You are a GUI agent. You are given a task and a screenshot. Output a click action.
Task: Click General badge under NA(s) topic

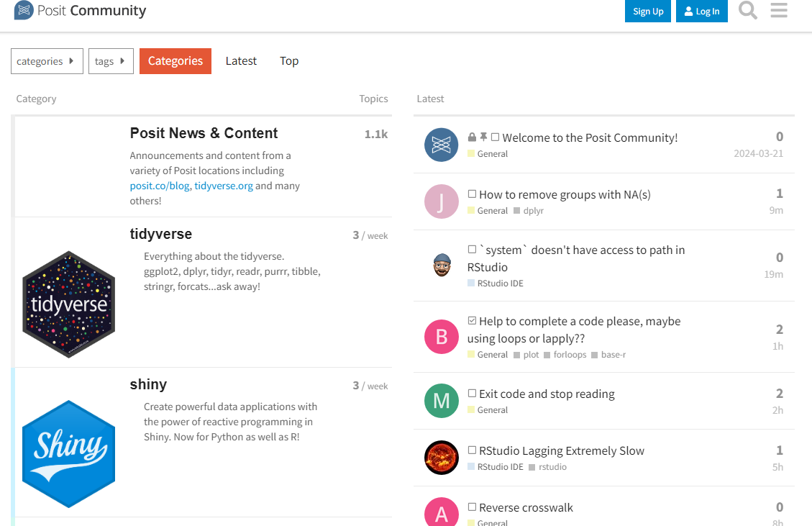488,211
